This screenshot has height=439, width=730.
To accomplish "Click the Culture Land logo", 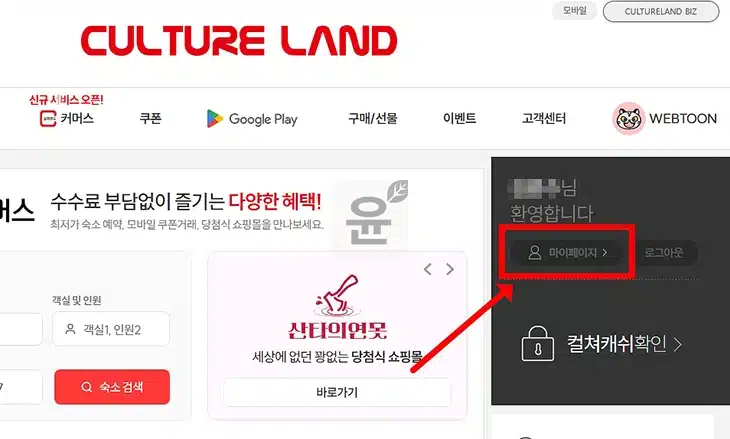I will click(x=239, y=41).
